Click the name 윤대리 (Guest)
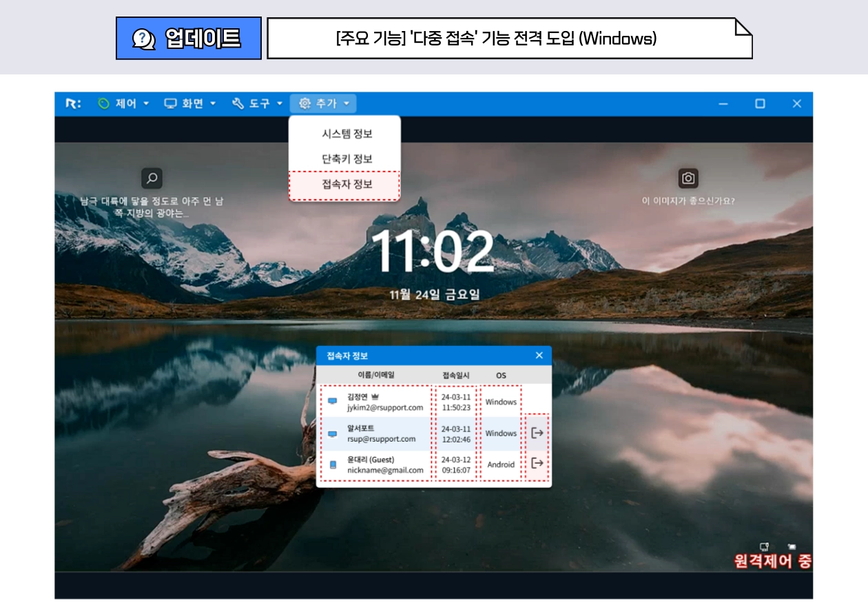The width and height of the screenshot is (868, 614). coord(371,459)
